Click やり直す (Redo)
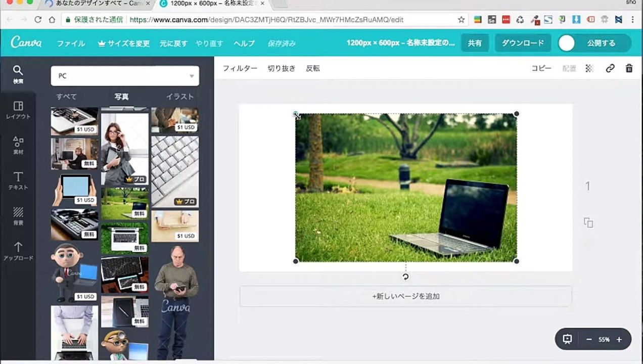 click(209, 43)
